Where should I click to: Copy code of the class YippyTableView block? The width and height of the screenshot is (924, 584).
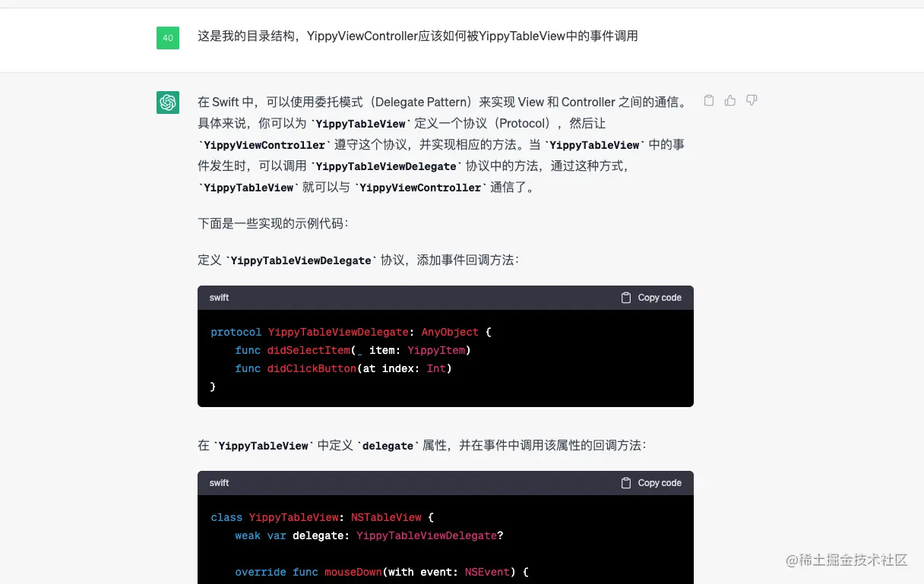click(x=651, y=483)
